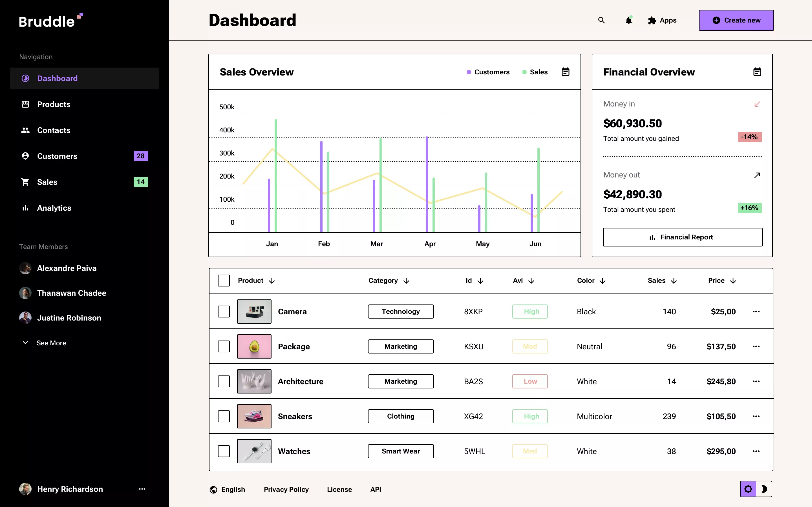Open the Privacy Policy link

click(286, 489)
